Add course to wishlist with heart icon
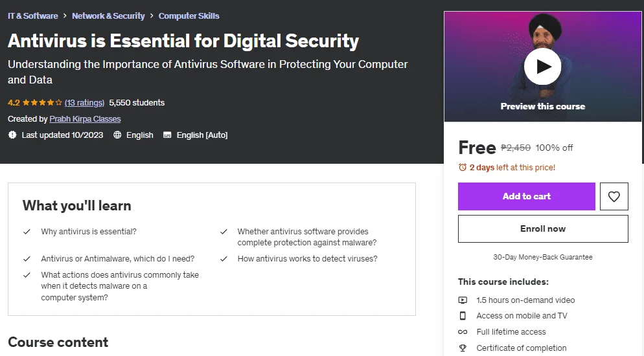Screen dimensions: 644x356 pyautogui.click(x=614, y=197)
